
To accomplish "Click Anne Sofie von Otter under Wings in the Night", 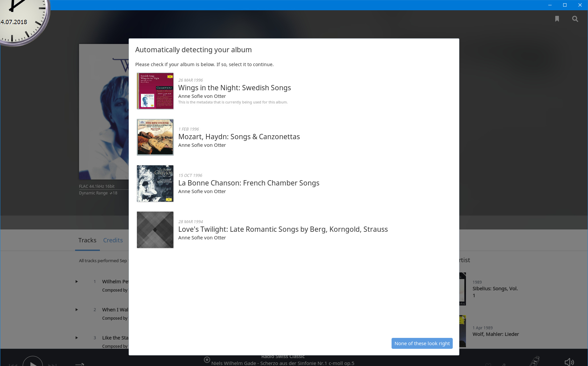I will pos(202,96).
